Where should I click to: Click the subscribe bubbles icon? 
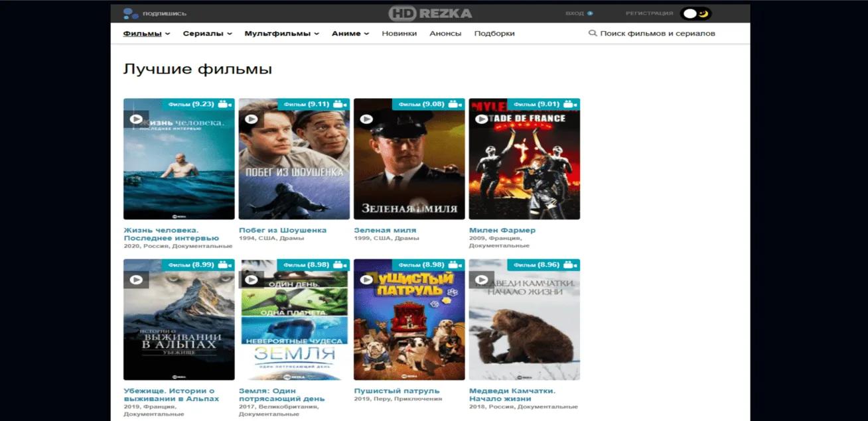click(131, 13)
